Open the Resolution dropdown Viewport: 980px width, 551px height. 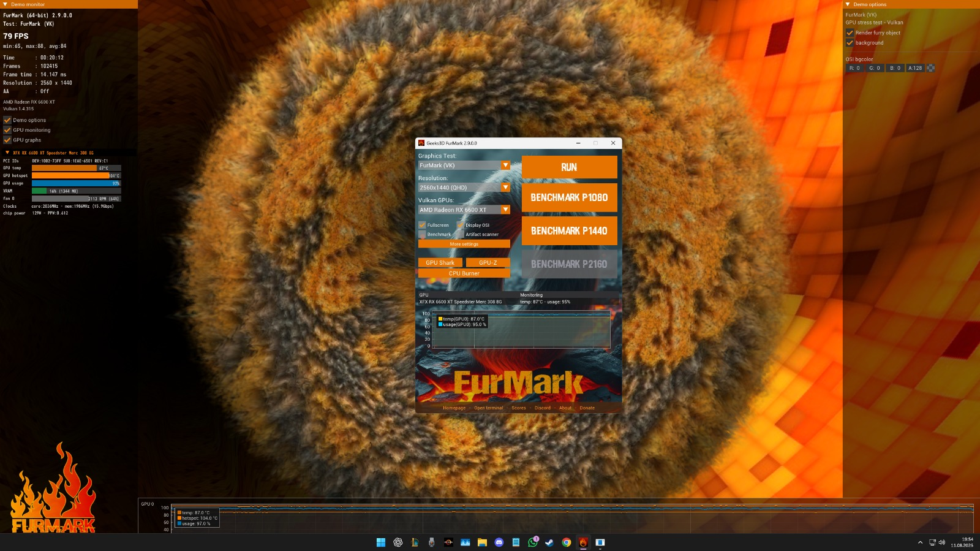[x=464, y=188]
